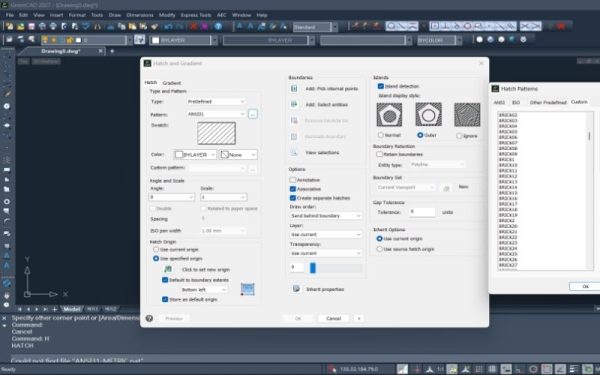Click the ANSI31 swatch preview

click(217, 133)
